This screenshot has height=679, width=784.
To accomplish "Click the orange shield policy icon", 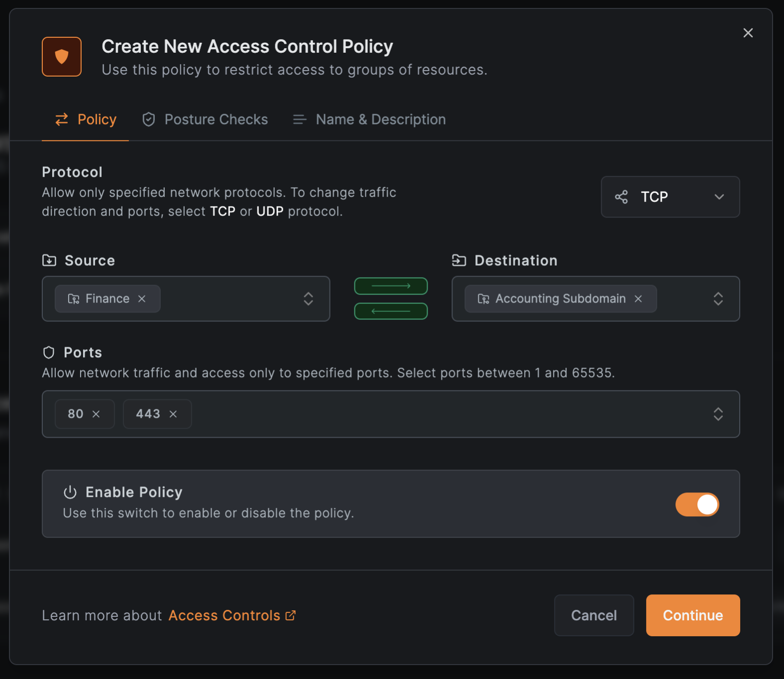I will click(x=62, y=57).
